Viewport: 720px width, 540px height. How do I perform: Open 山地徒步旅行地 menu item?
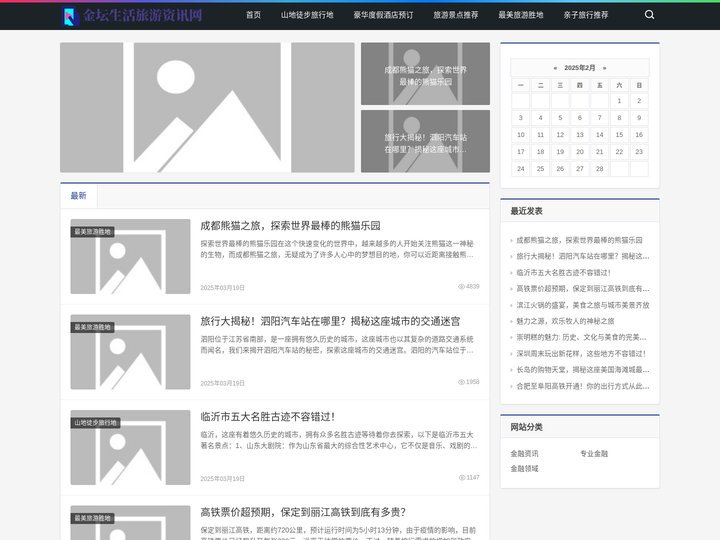307,15
